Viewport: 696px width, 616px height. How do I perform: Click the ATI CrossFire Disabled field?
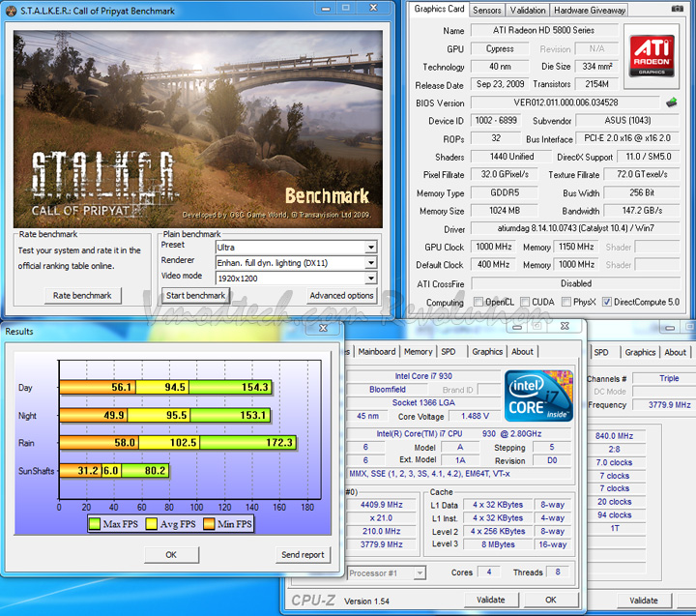coord(576,283)
